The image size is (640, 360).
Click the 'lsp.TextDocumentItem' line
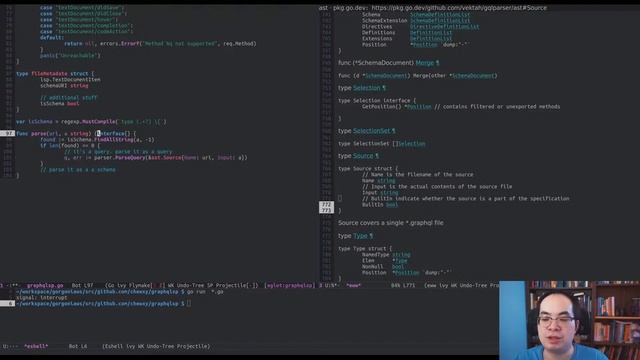click(70, 80)
